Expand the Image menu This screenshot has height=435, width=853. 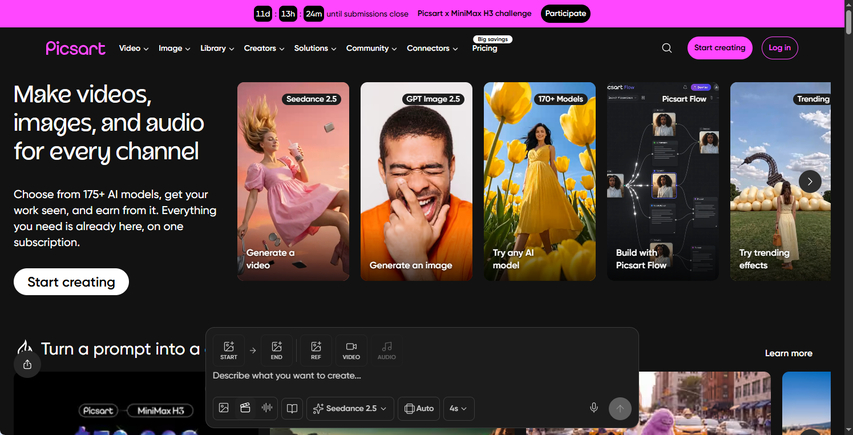pyautogui.click(x=174, y=48)
